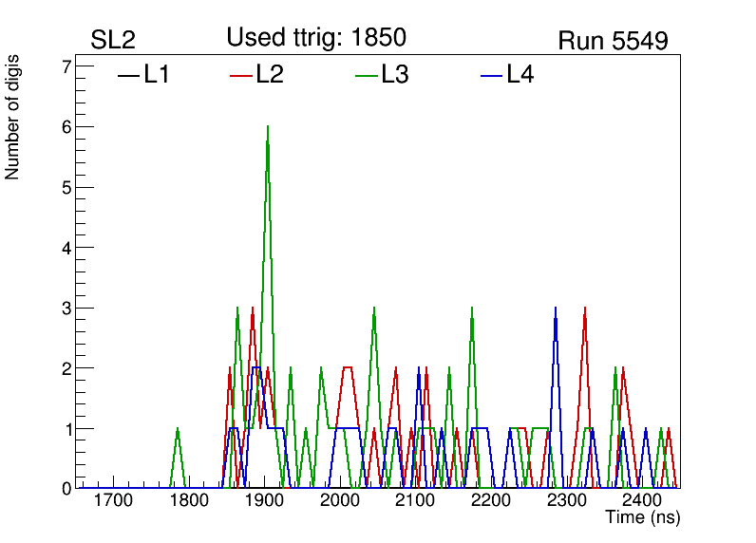
Task: Click the SL2 label at top left
Action: [113, 41]
